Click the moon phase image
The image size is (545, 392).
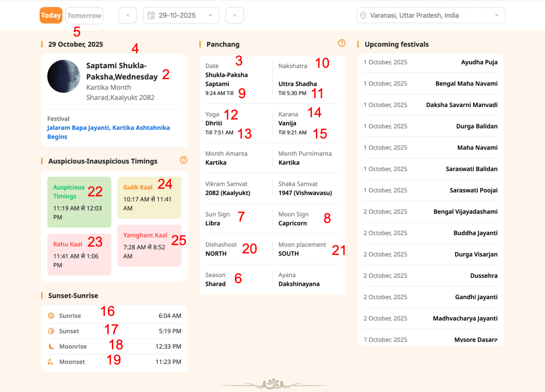pos(64,76)
